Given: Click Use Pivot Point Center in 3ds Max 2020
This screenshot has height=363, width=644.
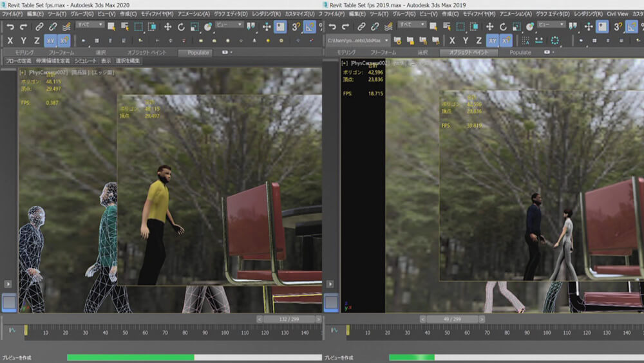Looking at the screenshot, I should [251, 27].
